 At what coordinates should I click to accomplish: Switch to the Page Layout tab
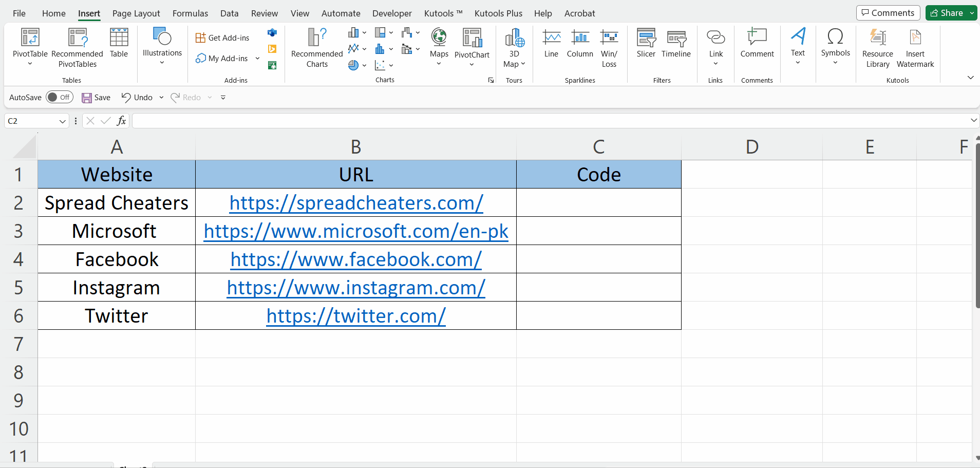136,13
